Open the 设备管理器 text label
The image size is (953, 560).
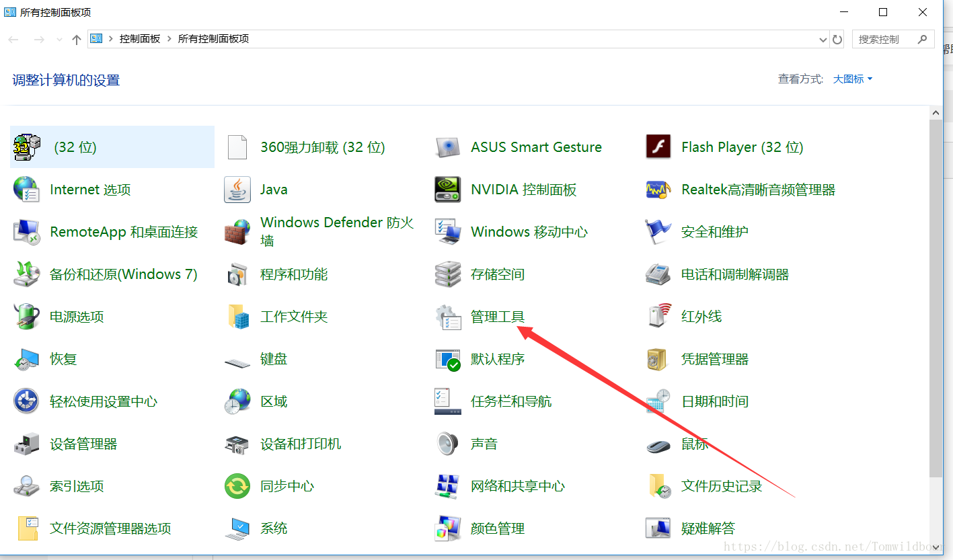tap(83, 444)
